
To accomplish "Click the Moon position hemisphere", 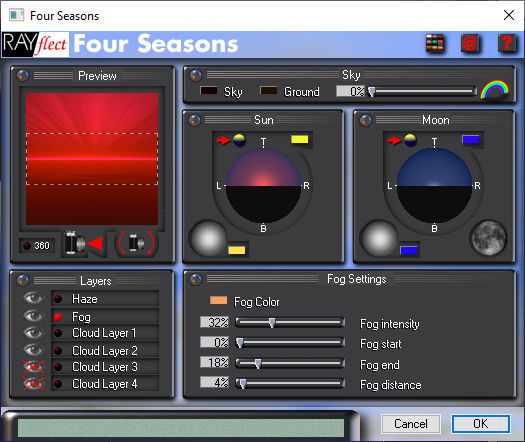I will (435, 185).
